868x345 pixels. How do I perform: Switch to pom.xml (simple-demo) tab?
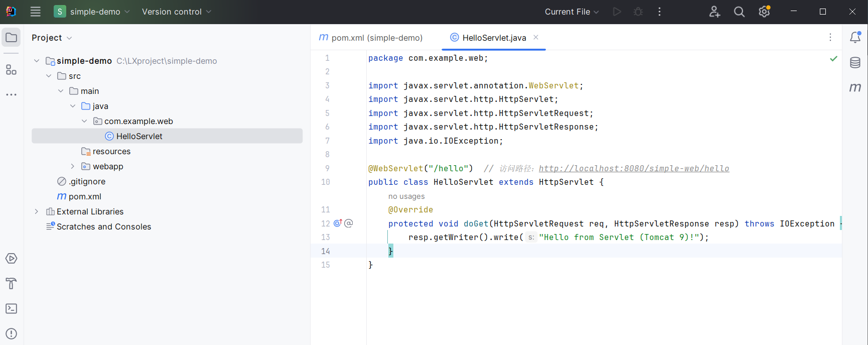click(371, 38)
